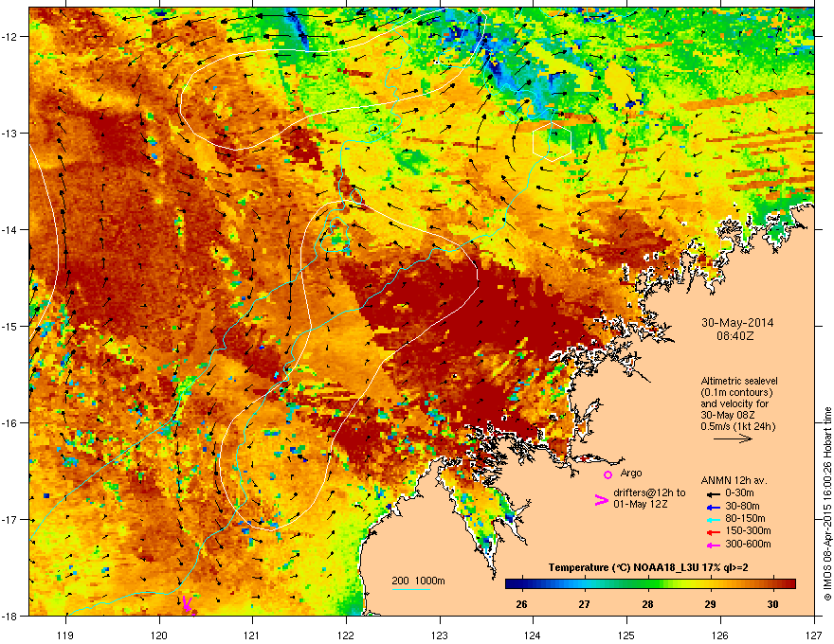Click the latitude label '-18'
This screenshot has width=834, height=644.
coord(9,616)
